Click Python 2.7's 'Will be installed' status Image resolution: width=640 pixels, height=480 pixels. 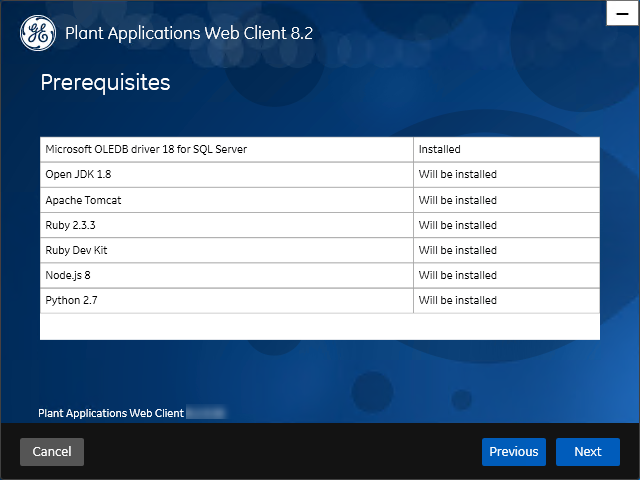point(507,300)
